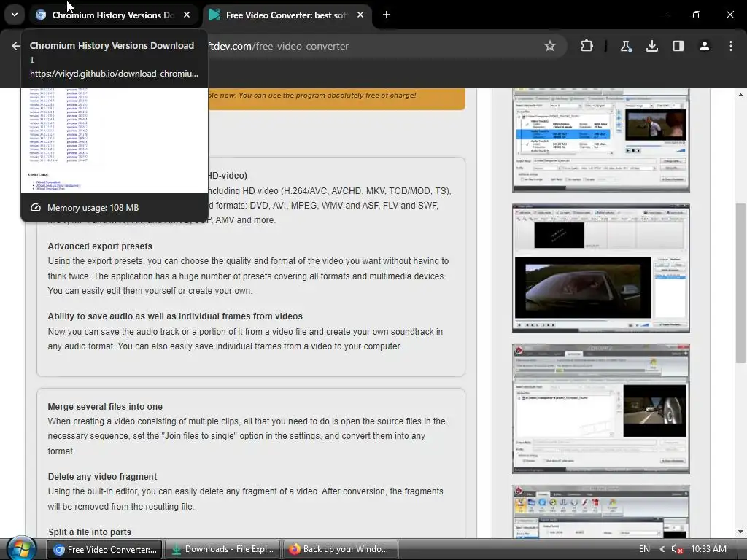Close the Free Video Converter tab
The image size is (747, 560).
point(360,15)
